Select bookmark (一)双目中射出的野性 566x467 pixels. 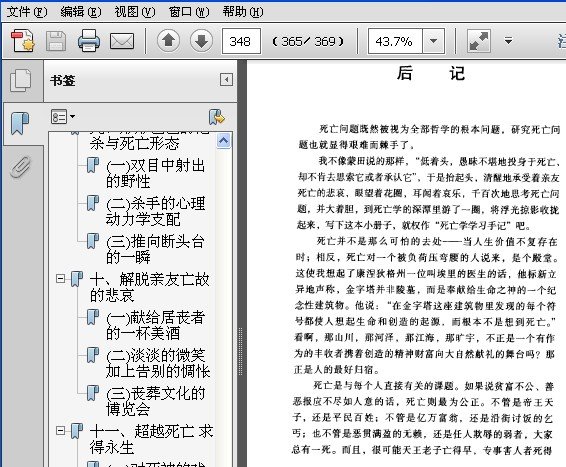[155, 173]
